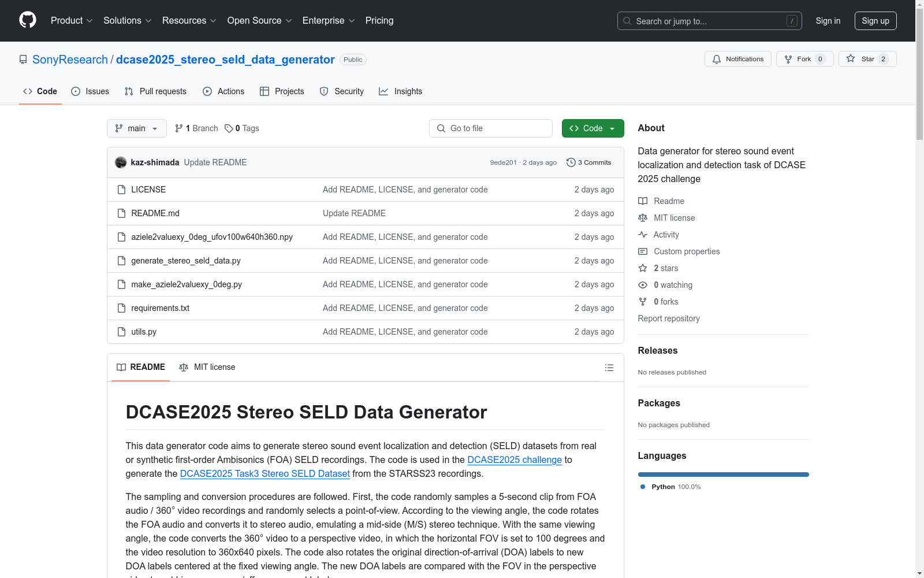
Task: Click the branch icon beside 1 Branch
Action: 179,128
